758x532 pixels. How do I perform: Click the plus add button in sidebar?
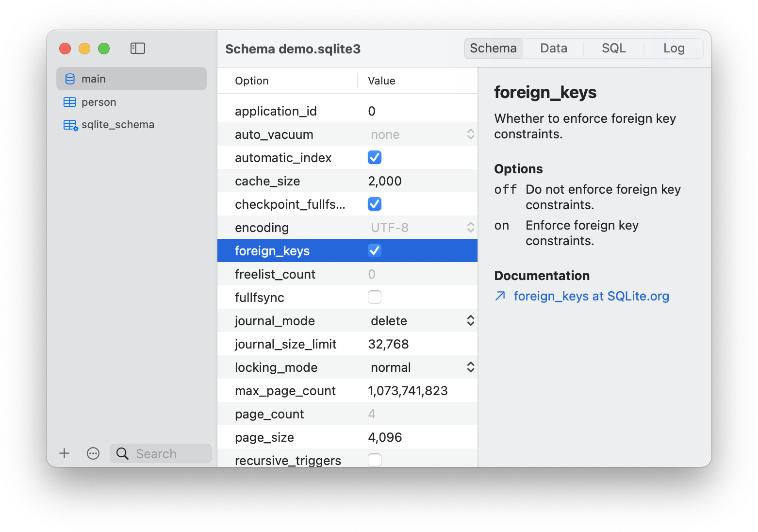tap(65, 453)
